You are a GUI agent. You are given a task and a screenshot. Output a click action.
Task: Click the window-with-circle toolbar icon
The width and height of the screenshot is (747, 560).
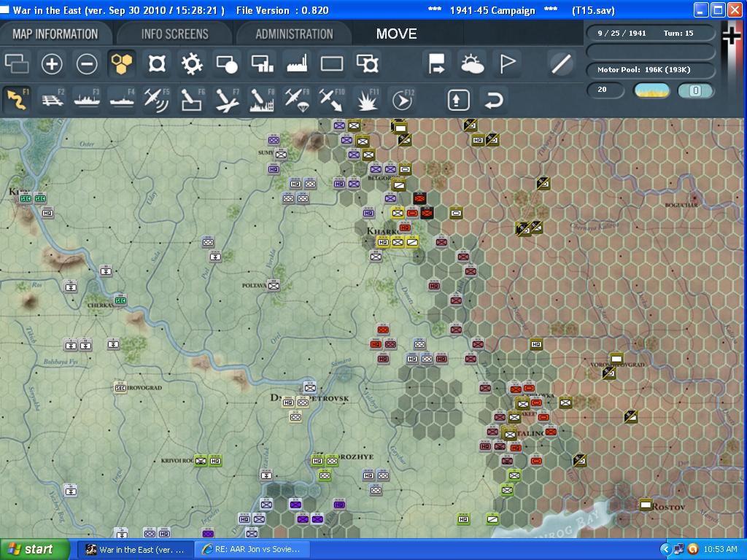[x=227, y=63]
